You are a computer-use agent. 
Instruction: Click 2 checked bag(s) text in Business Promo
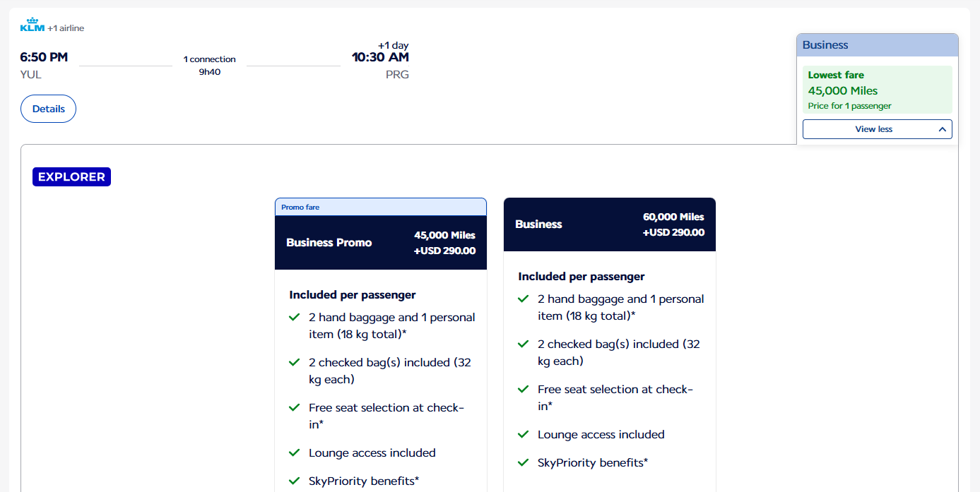point(390,371)
